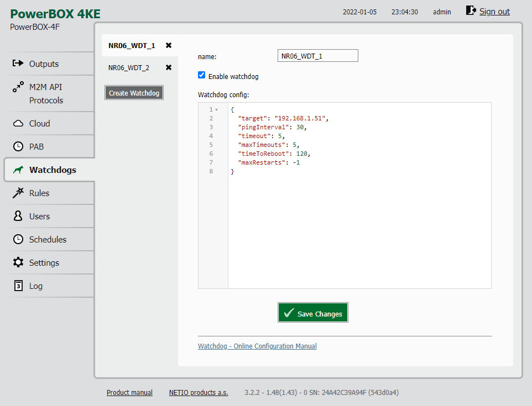The height and width of the screenshot is (406, 532).
Task: Click the PAB clock icon
Action: [18, 147]
